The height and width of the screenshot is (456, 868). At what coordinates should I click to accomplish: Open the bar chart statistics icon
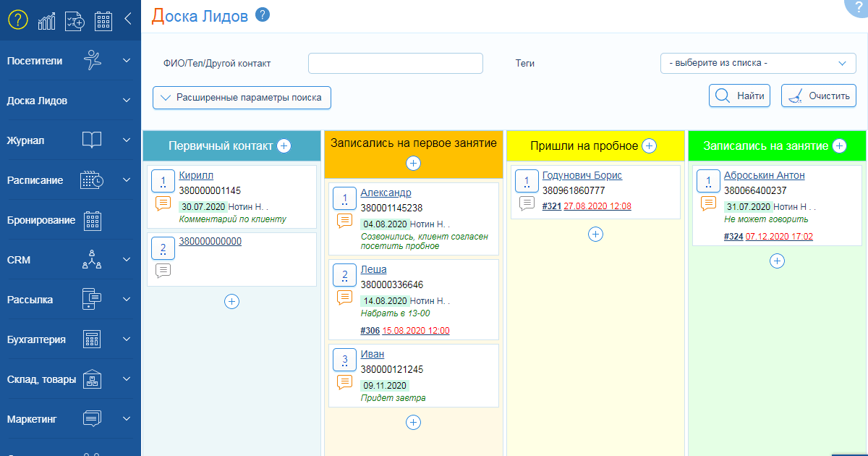coord(47,20)
